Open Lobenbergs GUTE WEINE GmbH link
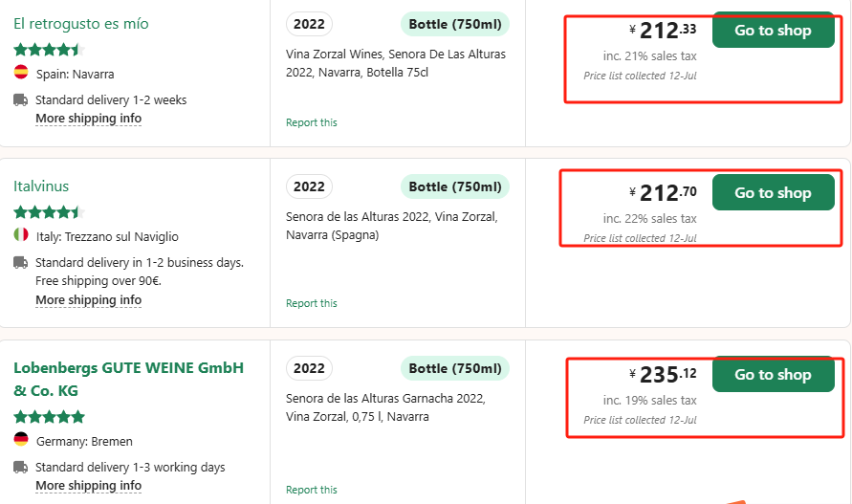This screenshot has height=504, width=852. (x=129, y=379)
